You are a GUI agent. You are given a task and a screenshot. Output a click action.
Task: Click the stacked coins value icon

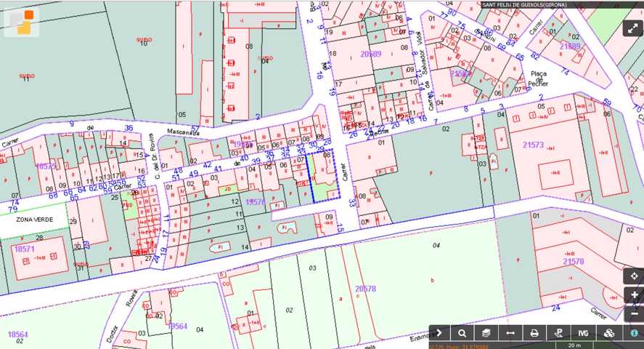[609, 333]
